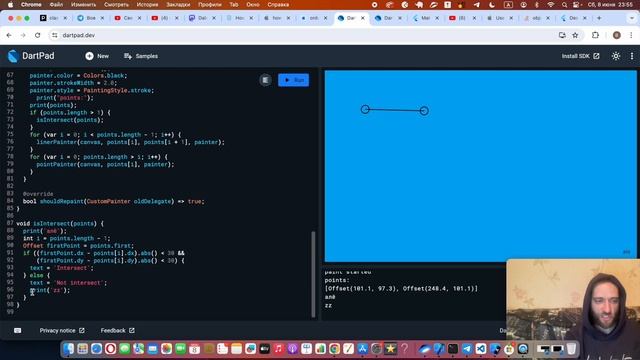Image resolution: width=640 pixels, height=360 pixels.
Task: Open the Install SDK link
Action: 580,56
